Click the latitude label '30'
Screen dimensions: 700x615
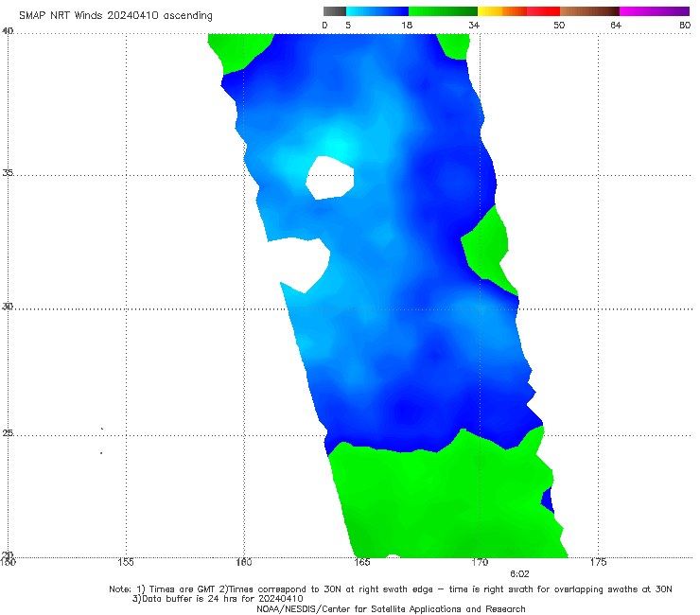click(x=8, y=307)
